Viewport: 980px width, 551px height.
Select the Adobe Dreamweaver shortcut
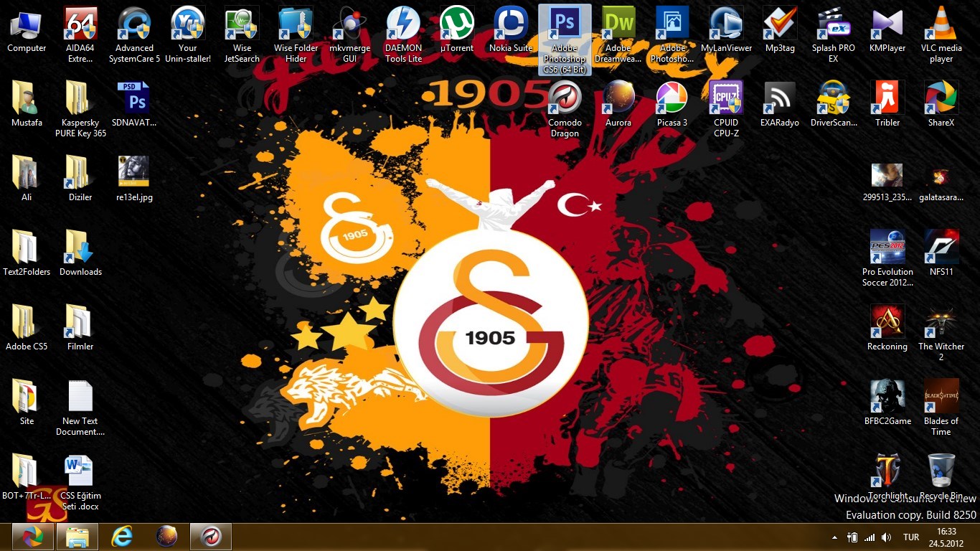[x=618, y=34]
